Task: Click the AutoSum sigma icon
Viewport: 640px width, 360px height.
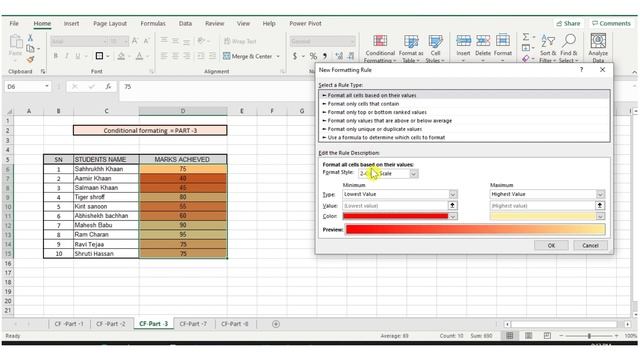Action: point(526,37)
